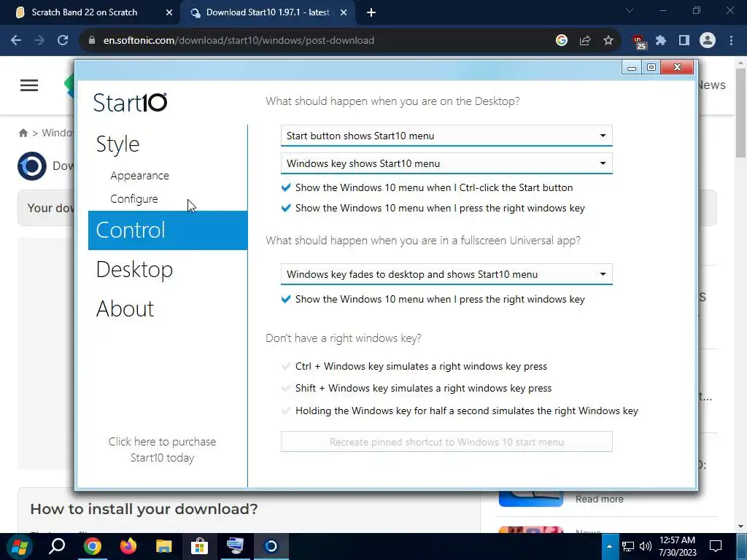
Task: Click the Softonic home breadcrumb icon
Action: (x=23, y=133)
